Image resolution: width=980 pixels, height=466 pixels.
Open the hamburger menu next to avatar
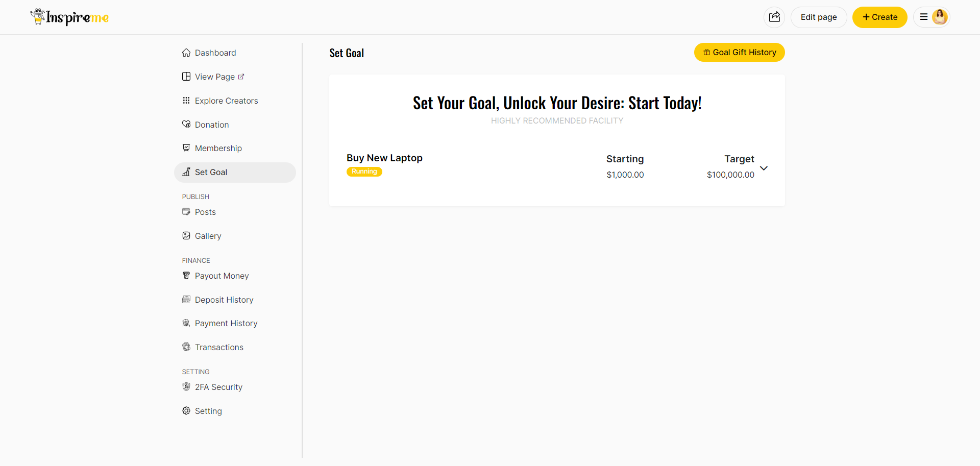click(x=923, y=17)
